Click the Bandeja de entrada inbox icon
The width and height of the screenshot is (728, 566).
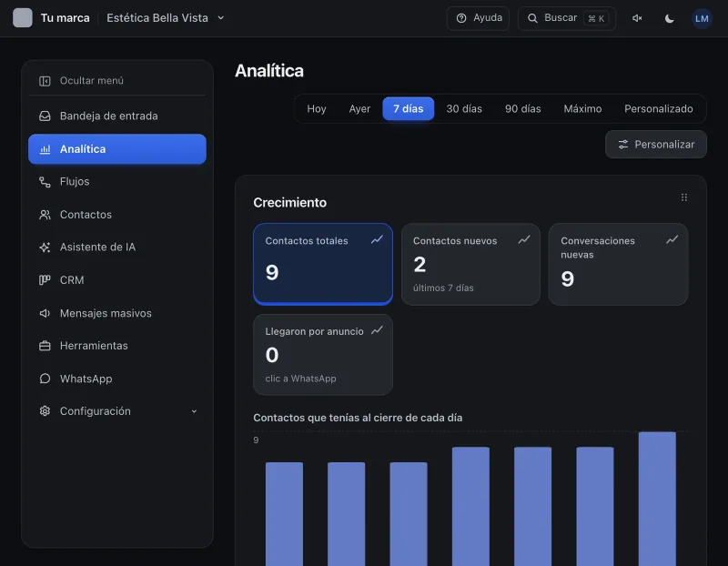[x=45, y=116]
